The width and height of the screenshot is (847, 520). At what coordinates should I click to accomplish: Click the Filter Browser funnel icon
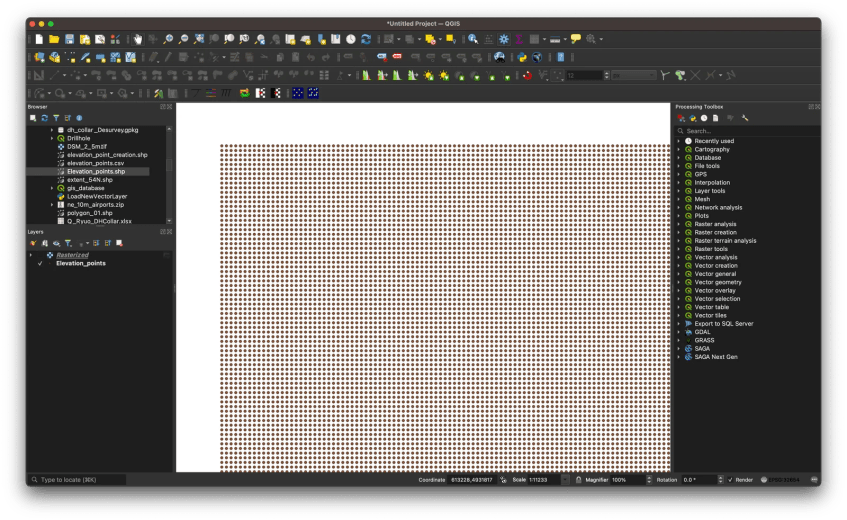56,118
